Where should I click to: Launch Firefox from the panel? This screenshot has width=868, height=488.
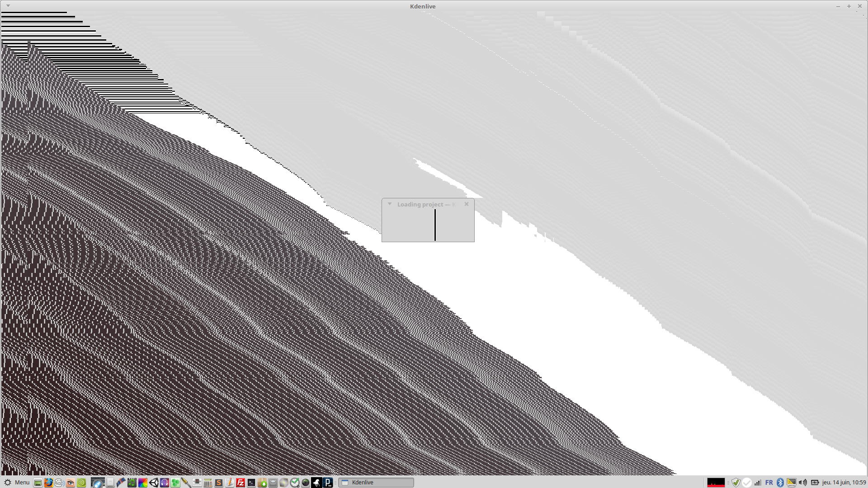tap(48, 483)
